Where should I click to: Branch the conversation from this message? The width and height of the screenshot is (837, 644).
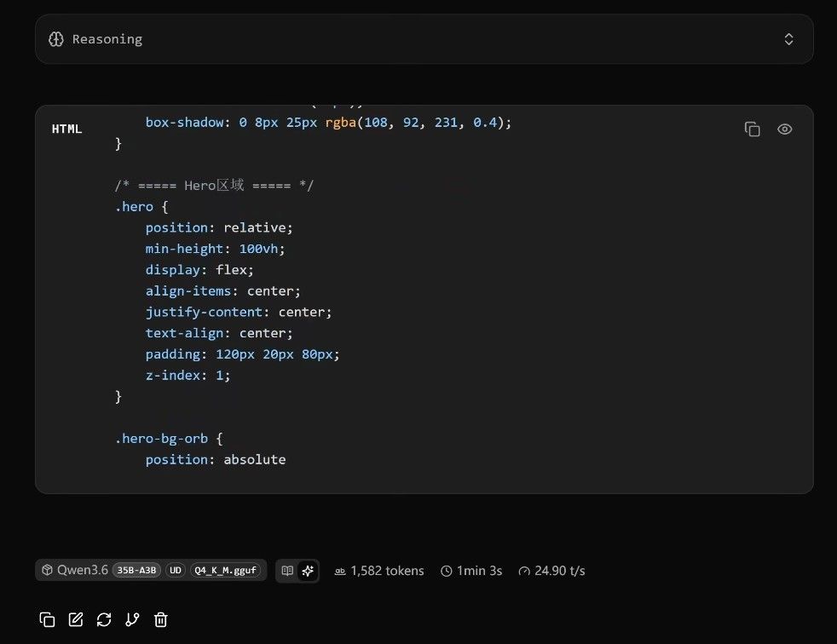coord(132,619)
